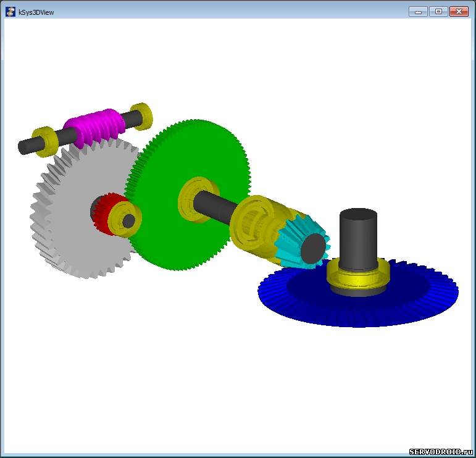Screen dimensions: 476x458
Task: Close the kSys3DView window
Action: tap(459, 12)
